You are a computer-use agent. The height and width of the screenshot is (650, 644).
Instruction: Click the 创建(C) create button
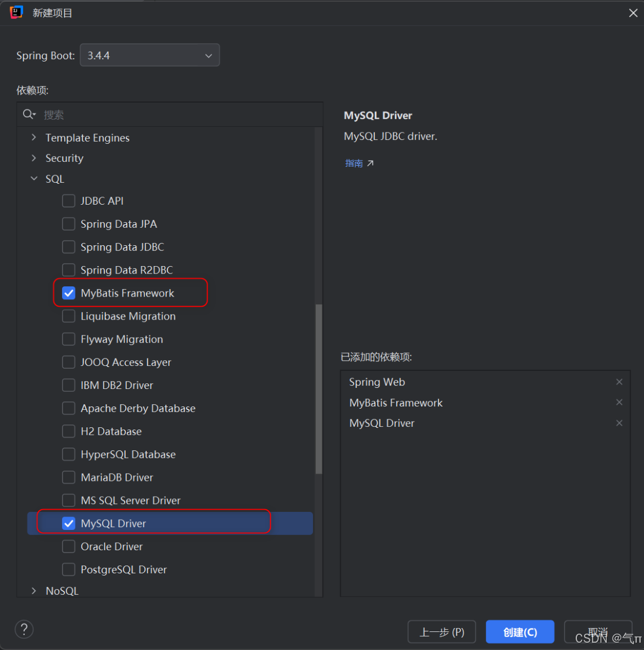tap(520, 632)
